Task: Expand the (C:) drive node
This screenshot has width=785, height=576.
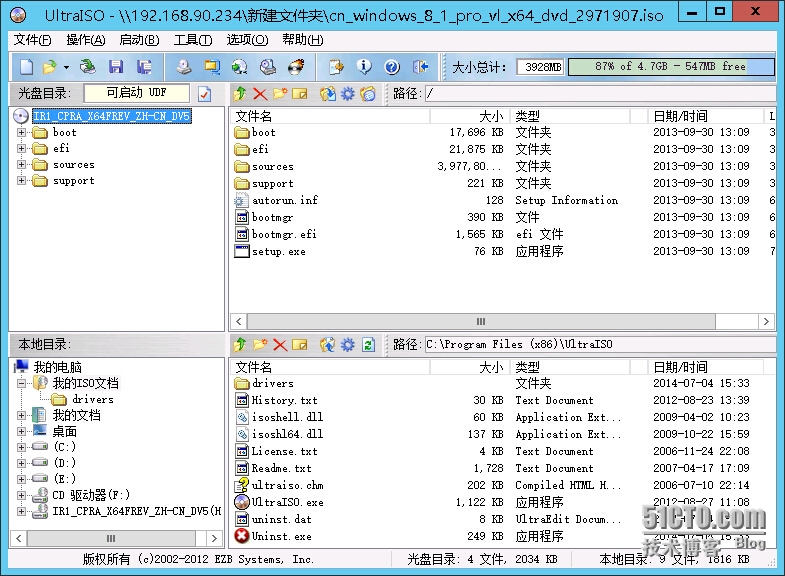Action: click(21, 447)
